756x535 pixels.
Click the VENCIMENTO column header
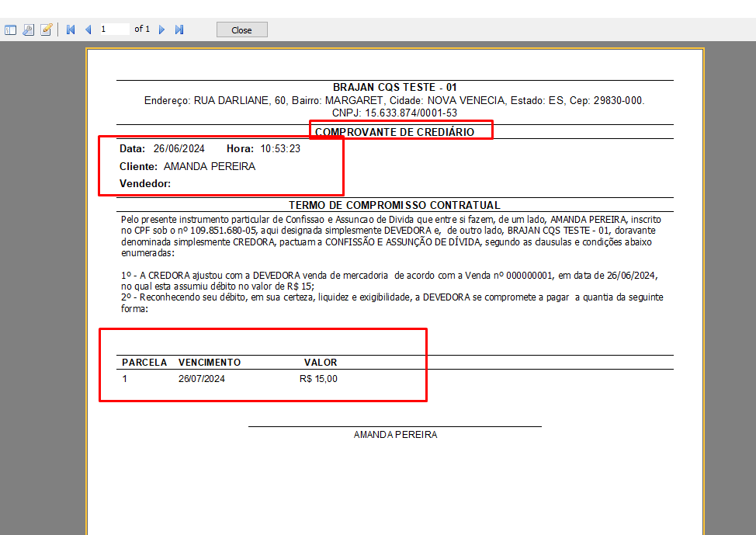[x=210, y=363]
